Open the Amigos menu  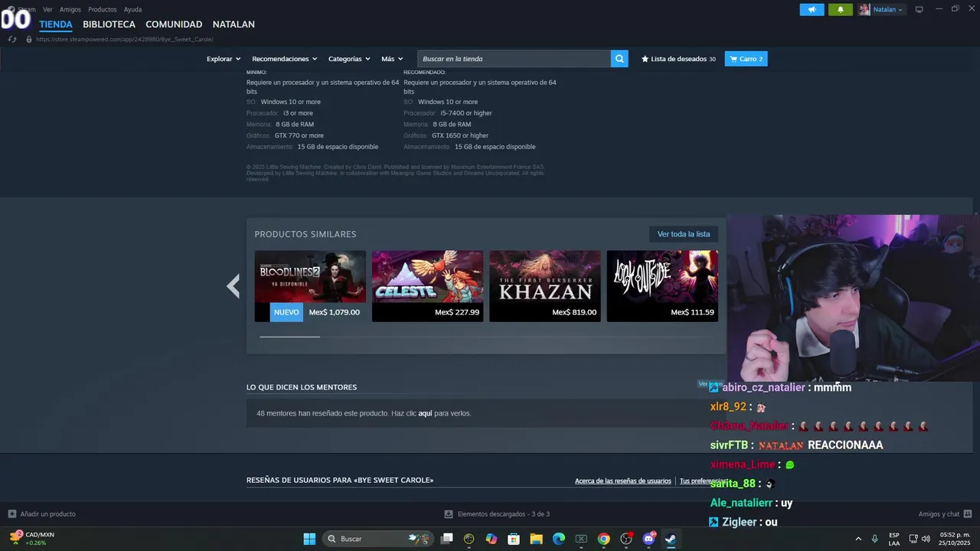(x=70, y=9)
